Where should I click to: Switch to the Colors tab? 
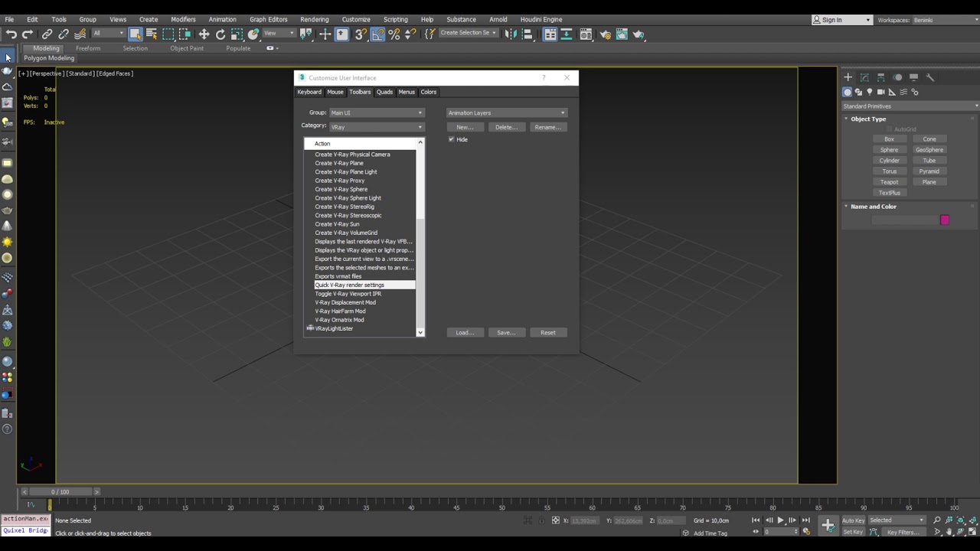point(428,92)
